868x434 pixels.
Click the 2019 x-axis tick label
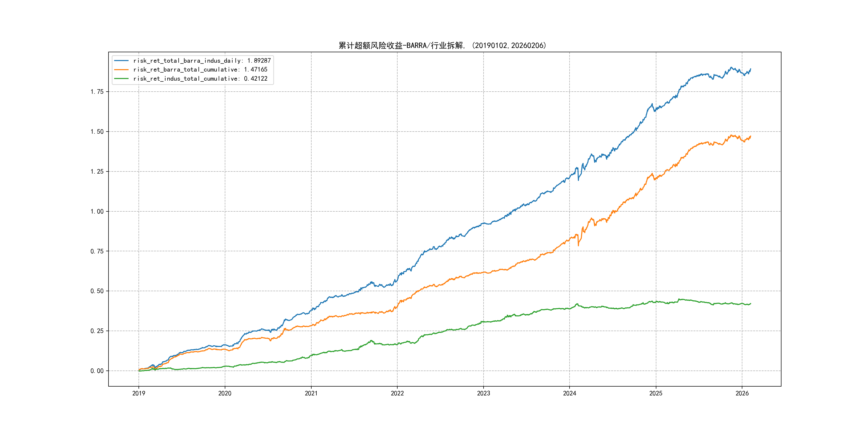(139, 393)
